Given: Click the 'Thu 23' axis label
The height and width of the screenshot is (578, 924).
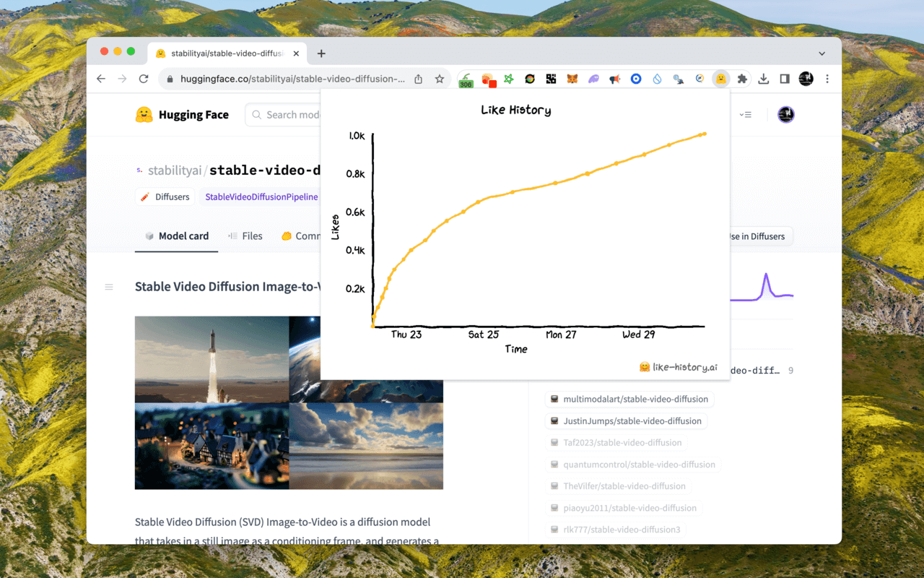Looking at the screenshot, I should (406, 335).
